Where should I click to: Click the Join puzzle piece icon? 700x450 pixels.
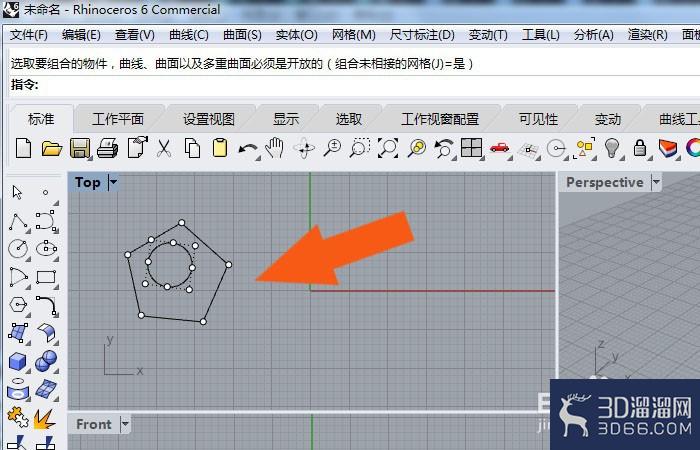(x=18, y=418)
